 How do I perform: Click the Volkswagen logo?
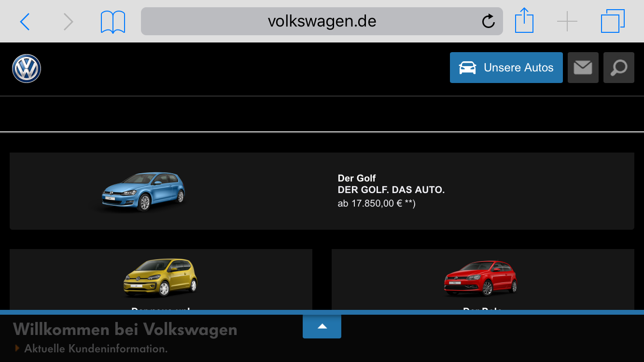pyautogui.click(x=27, y=68)
